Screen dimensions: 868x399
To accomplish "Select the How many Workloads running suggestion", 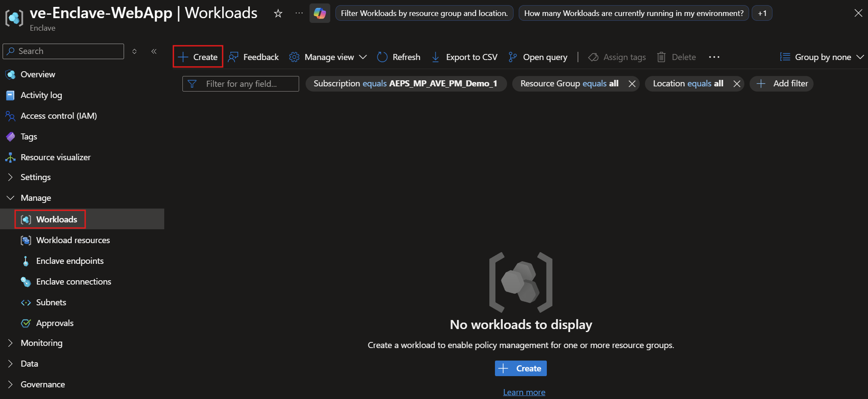I will point(634,13).
